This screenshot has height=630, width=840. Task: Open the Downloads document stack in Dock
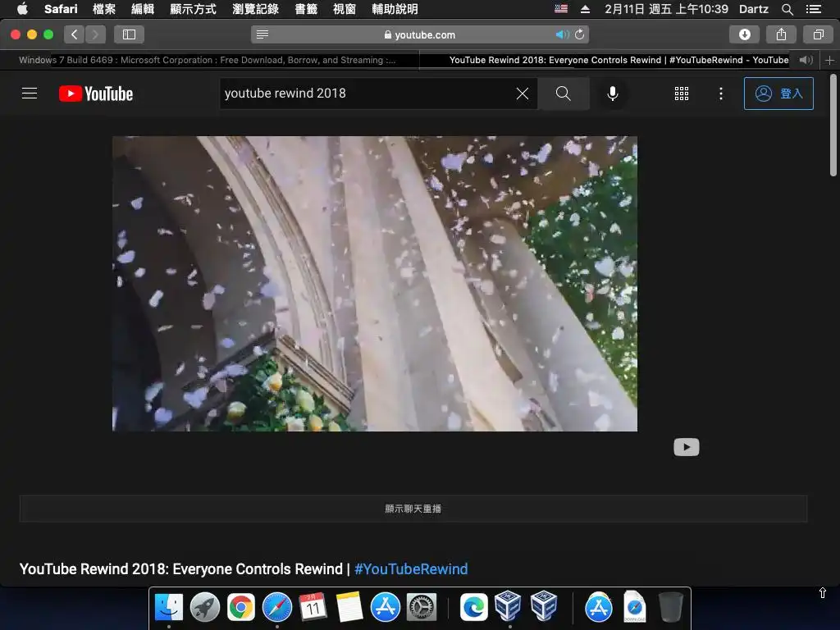coord(634,606)
